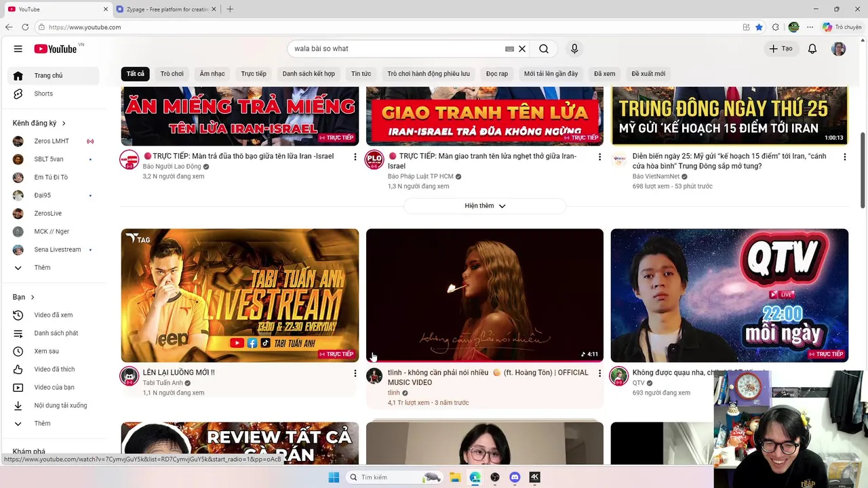Viewport: 868px width, 488px height.
Task: Open Nội dung tải xuống downloads
Action: [53, 405]
